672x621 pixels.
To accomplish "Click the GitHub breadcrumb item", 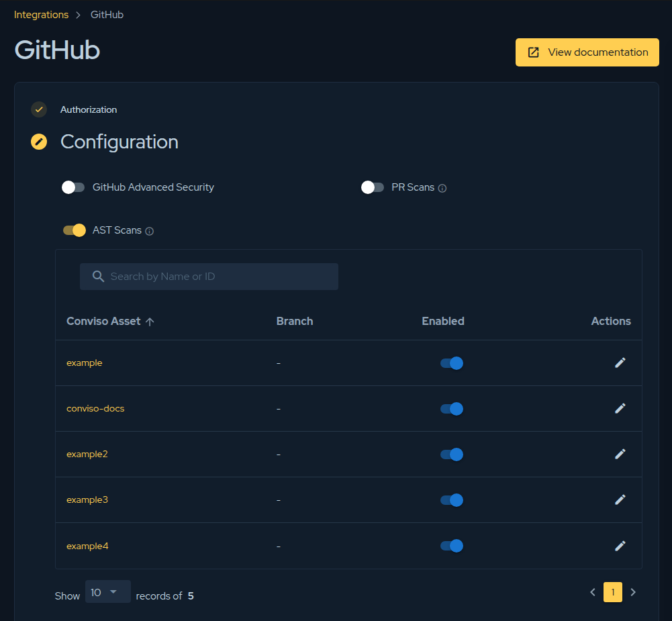I will 107,15.
